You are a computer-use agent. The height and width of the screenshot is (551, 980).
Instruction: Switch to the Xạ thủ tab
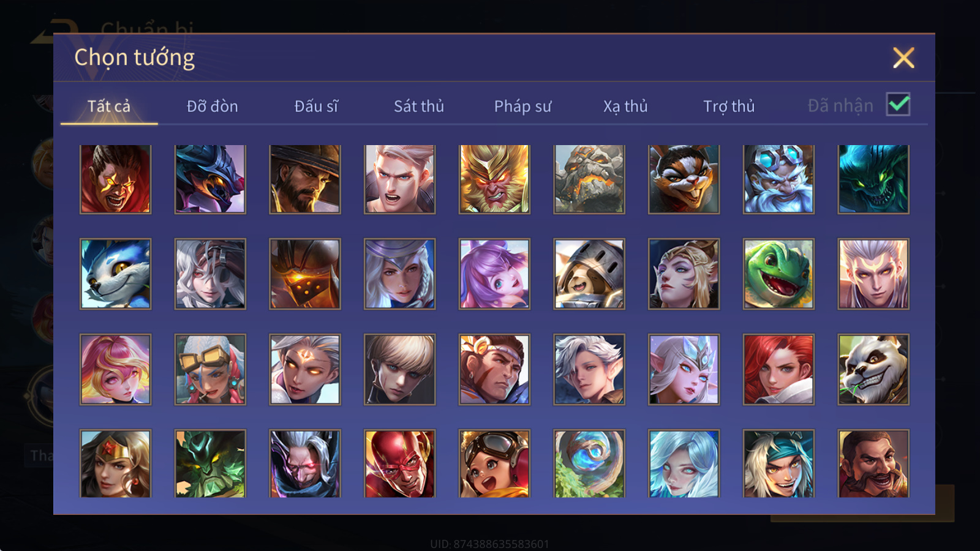click(625, 106)
